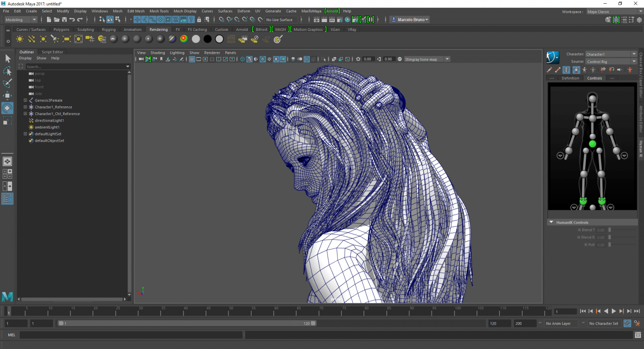The height and width of the screenshot is (349, 644).
Task: Select the Lasso tool in the toolbox
Action: pyautogui.click(x=7, y=71)
